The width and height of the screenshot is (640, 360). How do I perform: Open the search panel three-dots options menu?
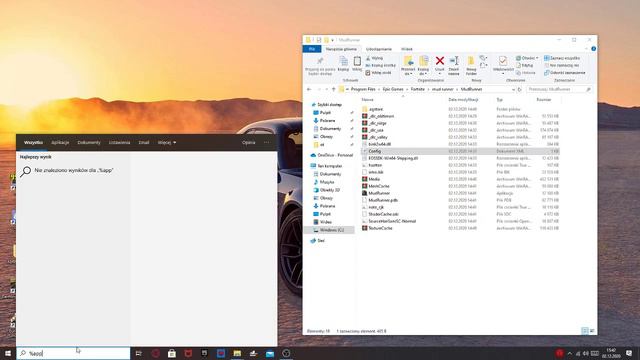(267, 142)
